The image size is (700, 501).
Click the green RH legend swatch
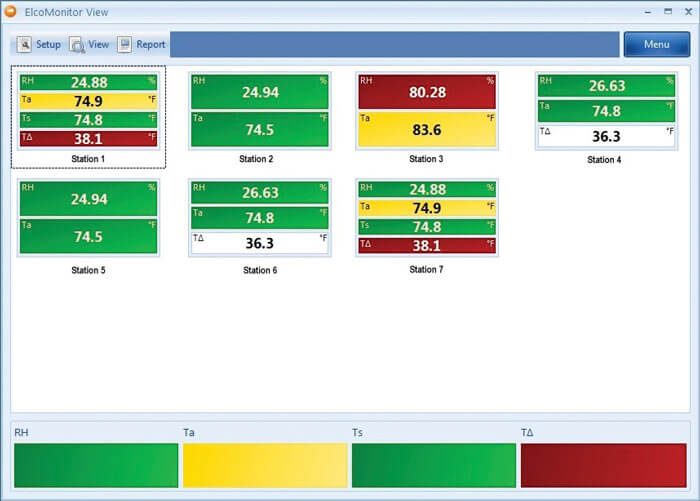(x=96, y=465)
